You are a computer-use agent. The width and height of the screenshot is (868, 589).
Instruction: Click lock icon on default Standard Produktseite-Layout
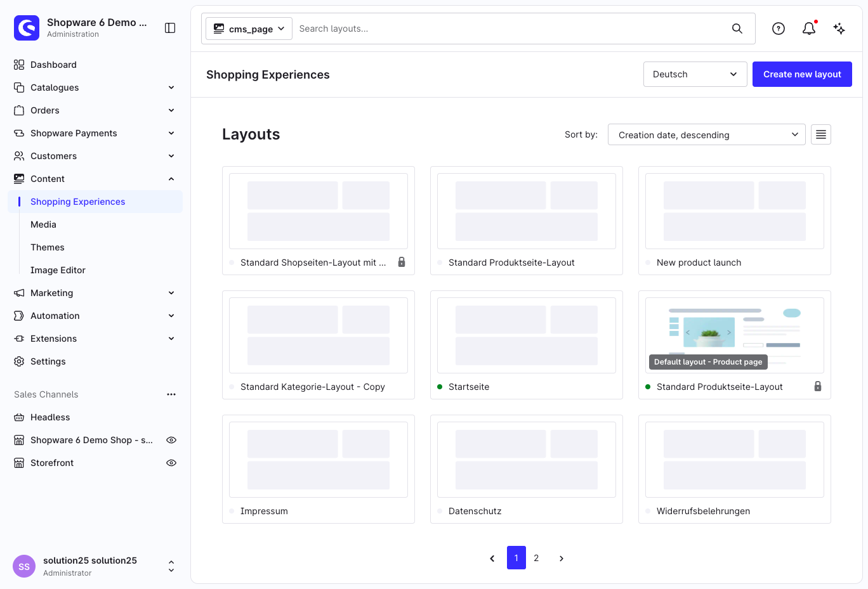pos(818,386)
